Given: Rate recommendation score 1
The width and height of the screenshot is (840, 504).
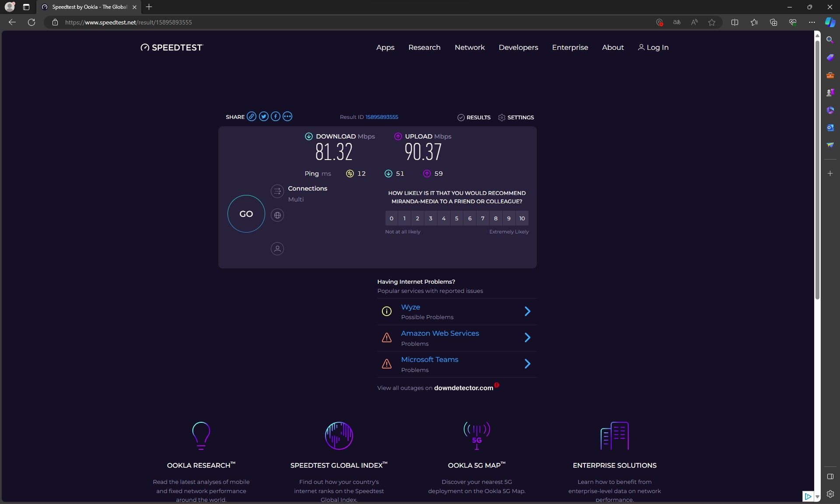Looking at the screenshot, I should click(x=405, y=218).
